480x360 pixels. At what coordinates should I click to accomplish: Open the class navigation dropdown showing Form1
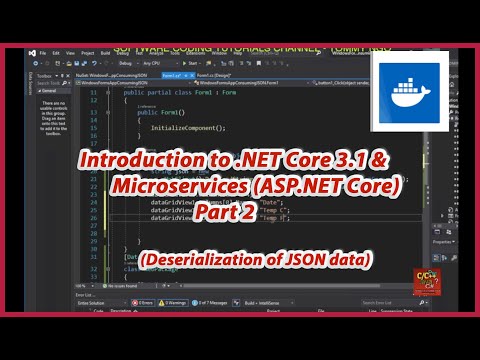(x=252, y=83)
